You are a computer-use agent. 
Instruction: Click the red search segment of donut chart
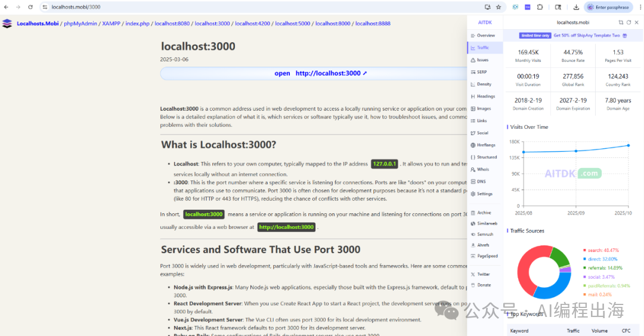(x=527, y=267)
